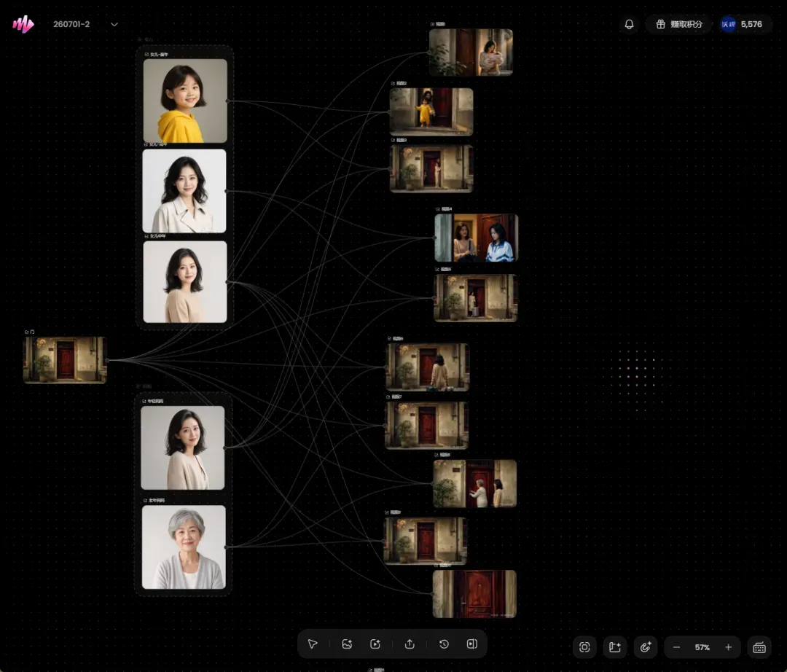Viewport: 787px width, 672px height.
Task: Select the gray-haired elderly woman portrait
Action: pyautogui.click(x=184, y=547)
